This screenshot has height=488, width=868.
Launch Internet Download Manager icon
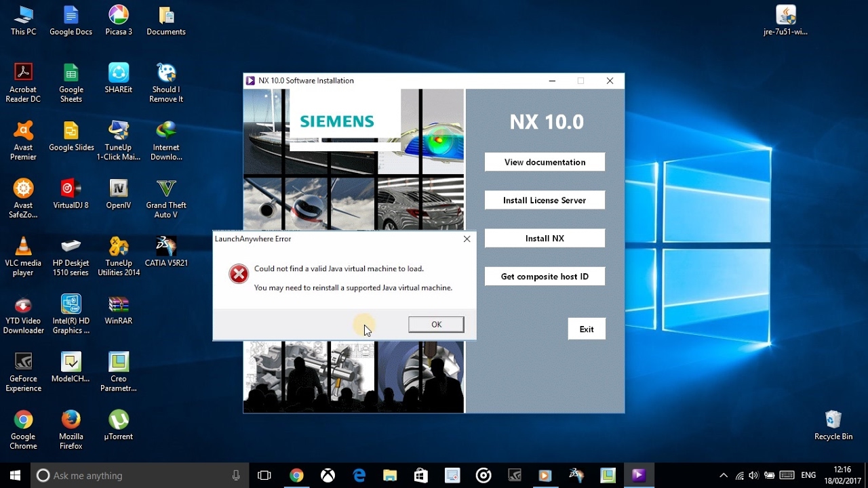coord(166,141)
